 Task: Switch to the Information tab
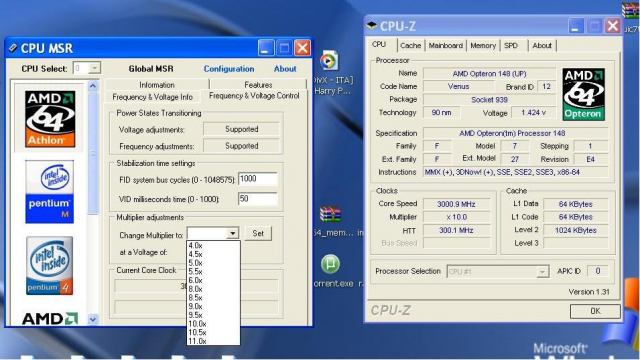click(x=157, y=84)
